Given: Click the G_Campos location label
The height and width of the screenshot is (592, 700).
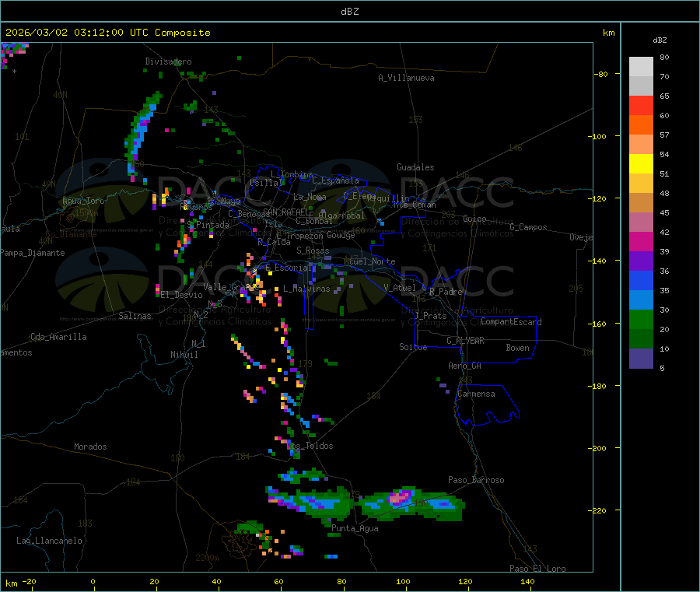Looking at the screenshot, I should click(529, 227).
